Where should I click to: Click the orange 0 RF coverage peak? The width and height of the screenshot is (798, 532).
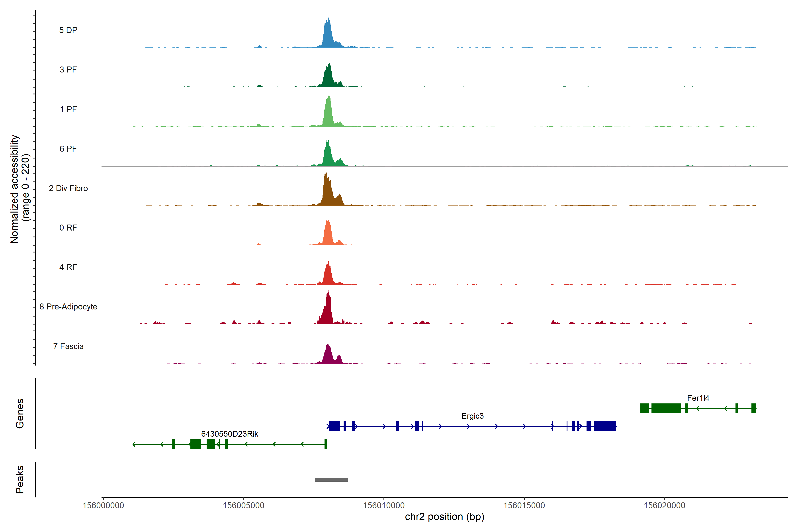click(x=328, y=234)
